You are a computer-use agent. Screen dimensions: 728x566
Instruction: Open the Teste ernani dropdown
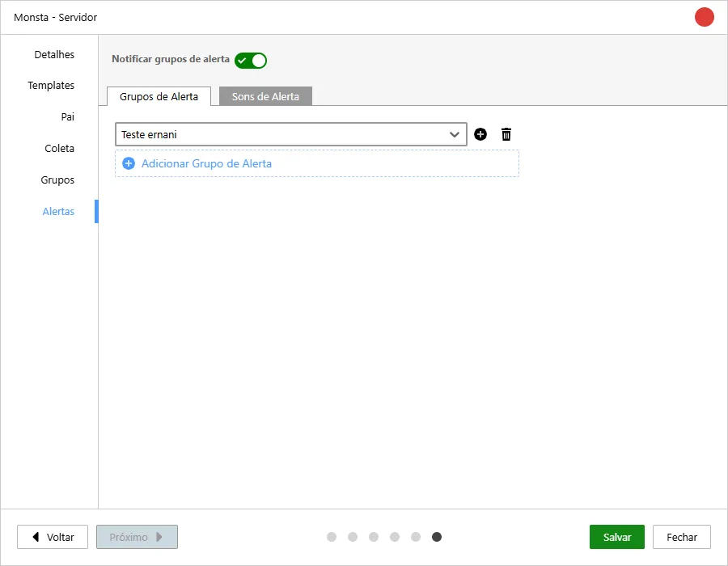(x=290, y=134)
